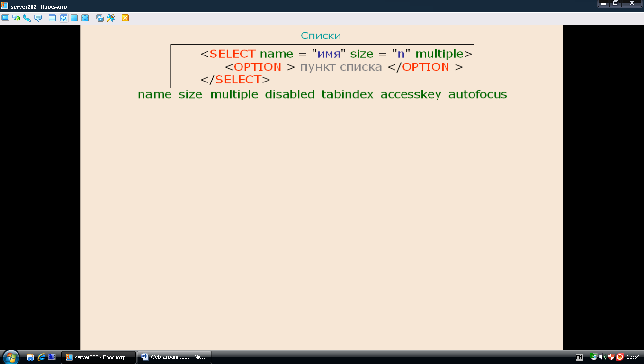
Task: Open the chat bubbles icon in toolbar
Action: [x=16, y=18]
